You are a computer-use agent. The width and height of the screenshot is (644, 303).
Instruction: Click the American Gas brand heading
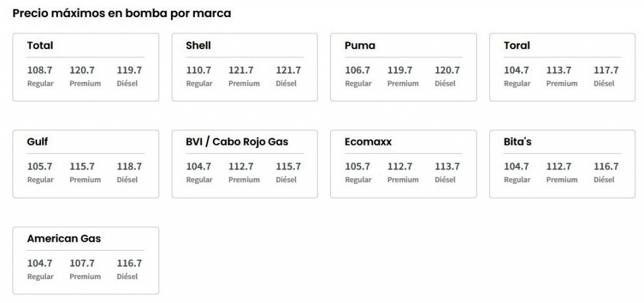[x=64, y=239]
